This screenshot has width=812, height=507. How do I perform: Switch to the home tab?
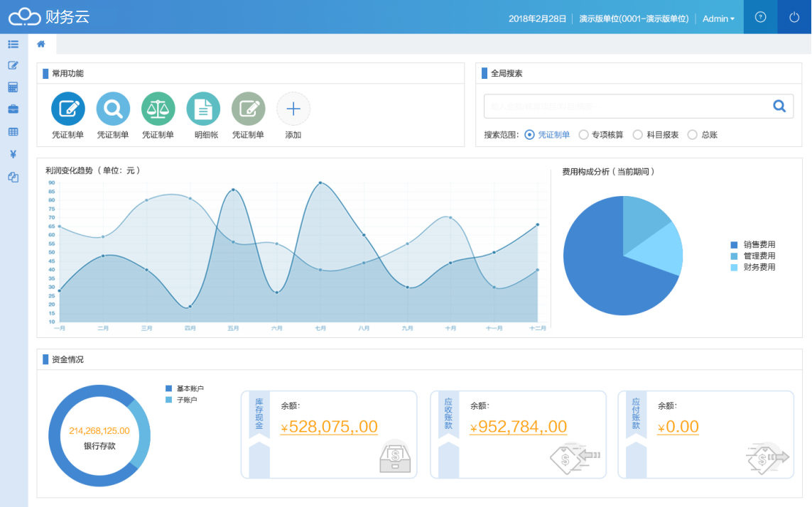[41, 44]
